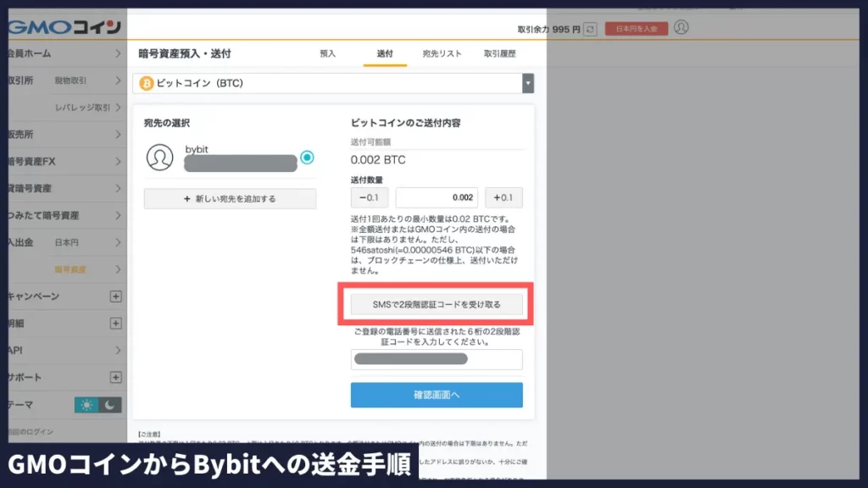Click SMSで2段階認証コードを受け取る button
This screenshot has width=868, height=488.
coord(437,304)
